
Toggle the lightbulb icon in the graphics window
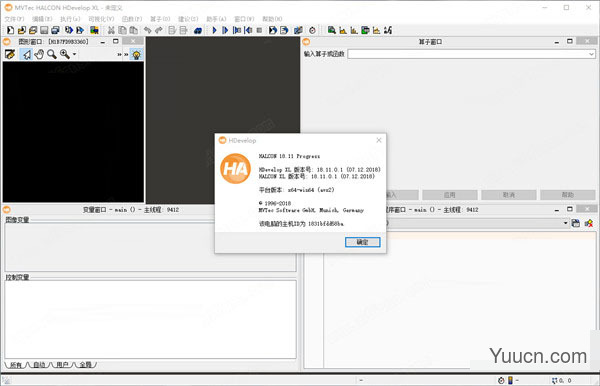pyautogui.click(x=136, y=54)
